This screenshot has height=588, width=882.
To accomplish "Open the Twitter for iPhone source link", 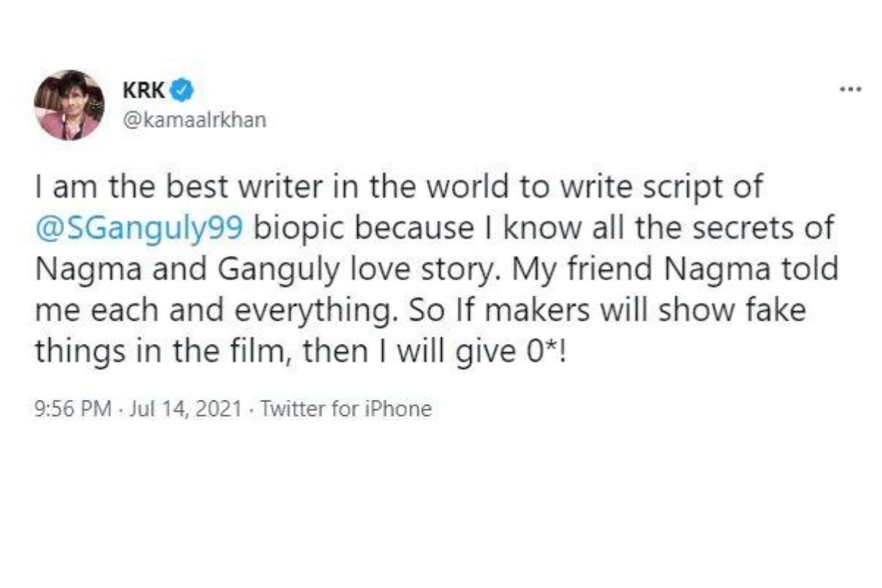I will click(x=345, y=409).
